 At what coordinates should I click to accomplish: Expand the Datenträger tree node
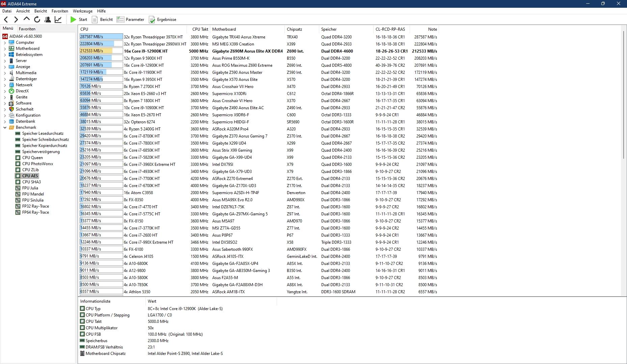(5, 79)
